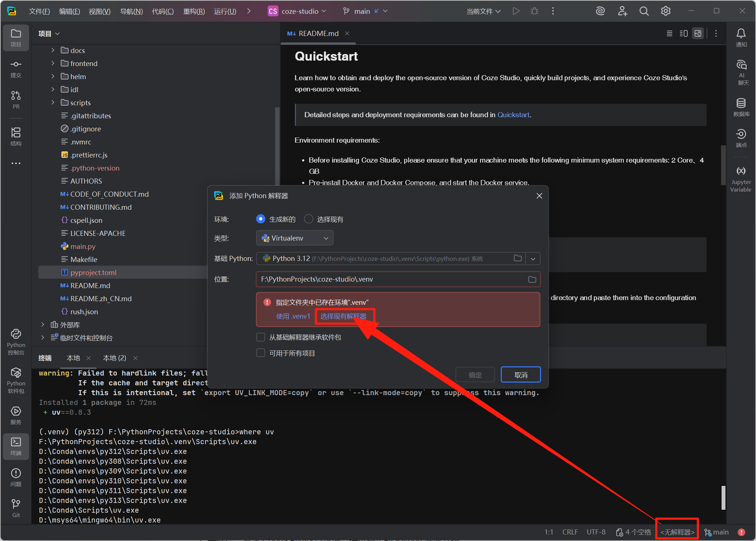Screen dimensions: 756x541
Task: Open the Services (服务) tool window
Action: [16, 415]
